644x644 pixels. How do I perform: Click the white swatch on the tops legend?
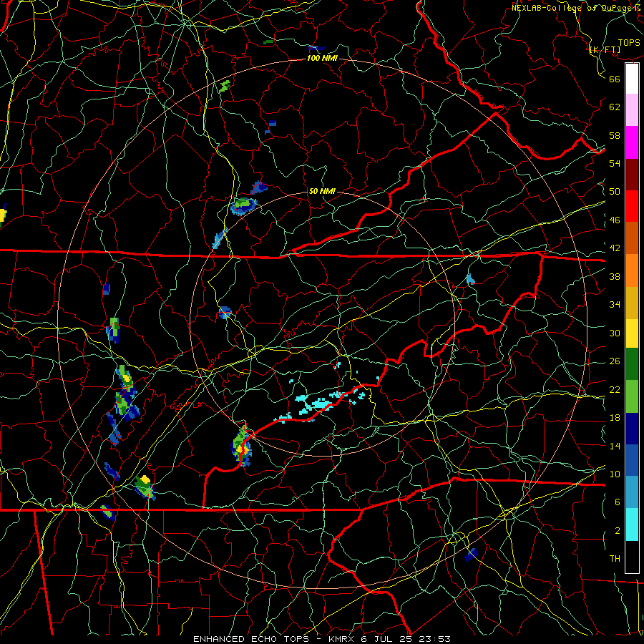tap(632, 79)
